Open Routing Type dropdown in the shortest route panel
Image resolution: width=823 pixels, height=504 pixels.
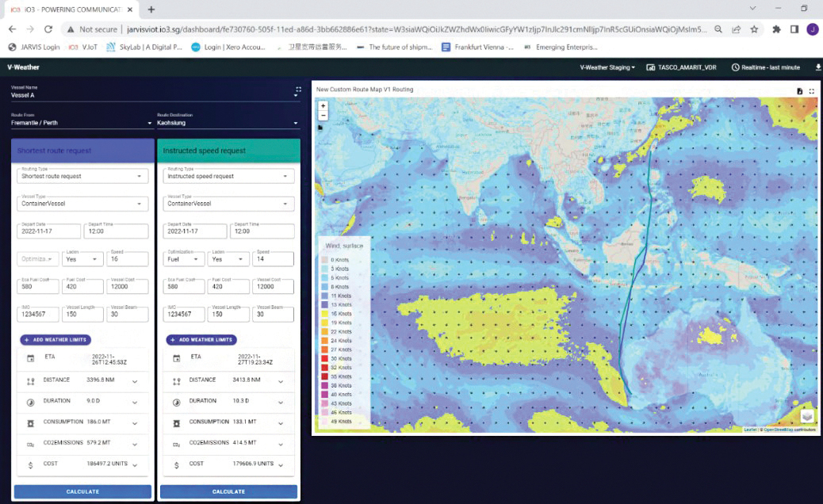(82, 176)
